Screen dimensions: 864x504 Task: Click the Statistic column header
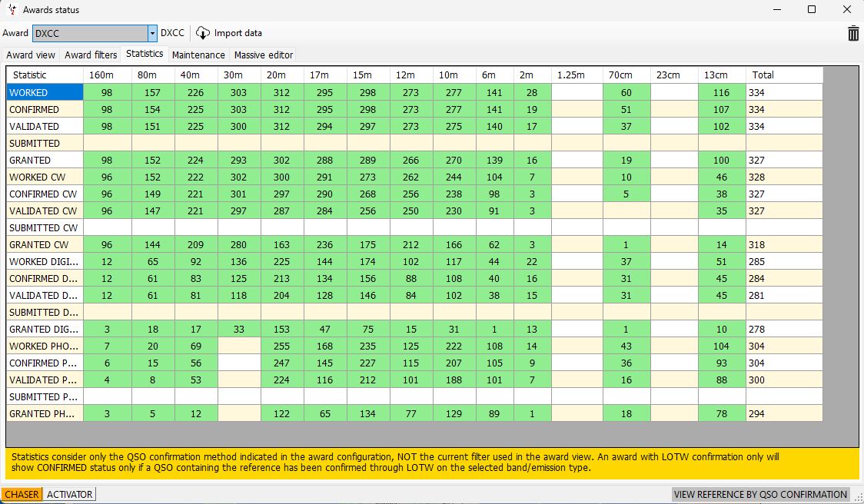[x=45, y=75]
